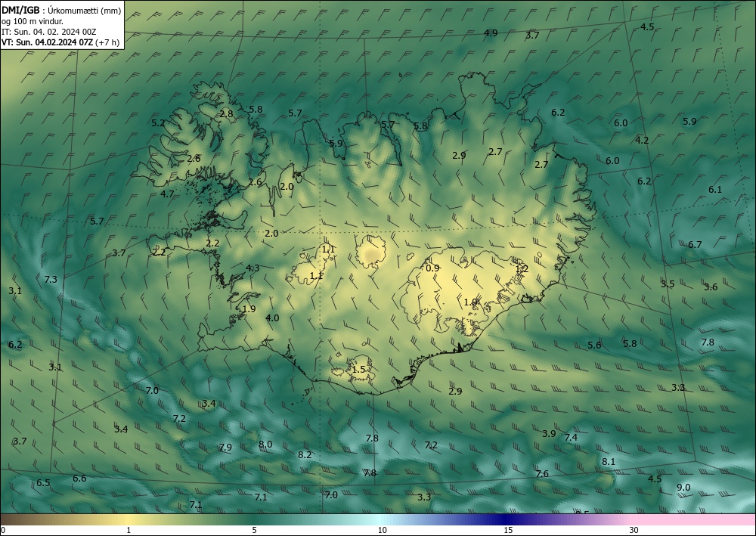Click the 0 label on the color scale
The height and width of the screenshot is (536, 756).
[3, 531]
